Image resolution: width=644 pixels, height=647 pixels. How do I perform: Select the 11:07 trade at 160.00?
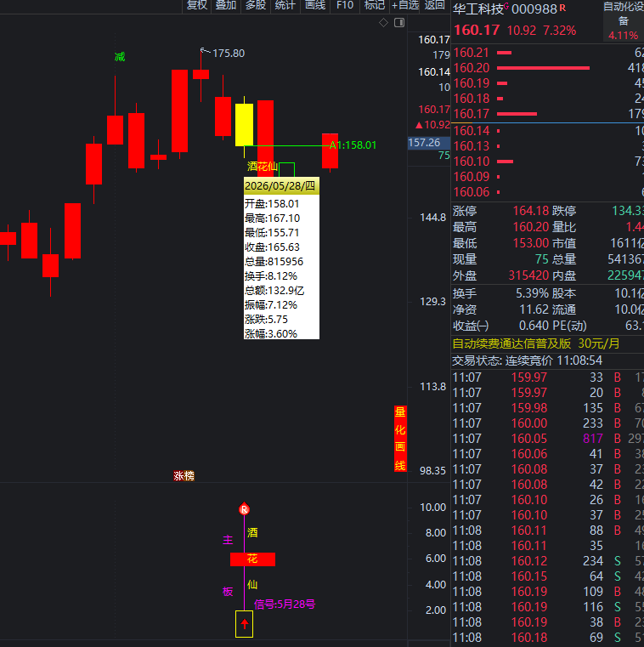[548, 423]
